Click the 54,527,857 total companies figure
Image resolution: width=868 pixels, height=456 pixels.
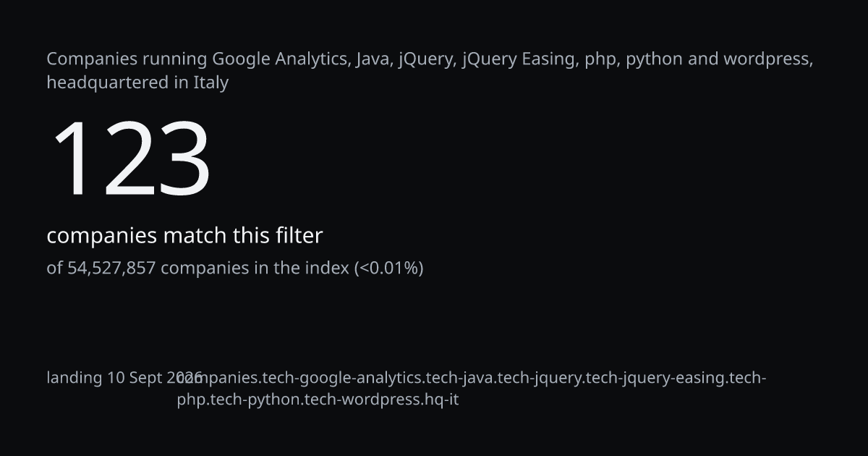tap(111, 269)
